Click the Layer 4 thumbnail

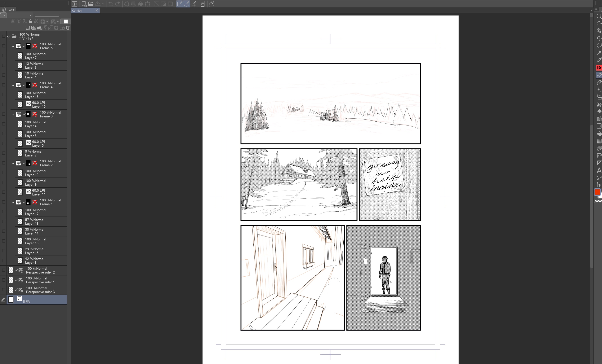20,124
